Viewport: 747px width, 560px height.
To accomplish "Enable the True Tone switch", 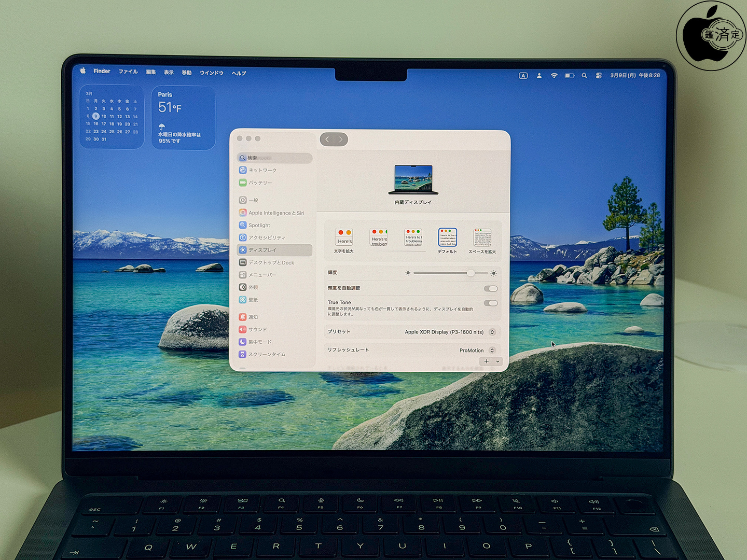I will point(490,303).
